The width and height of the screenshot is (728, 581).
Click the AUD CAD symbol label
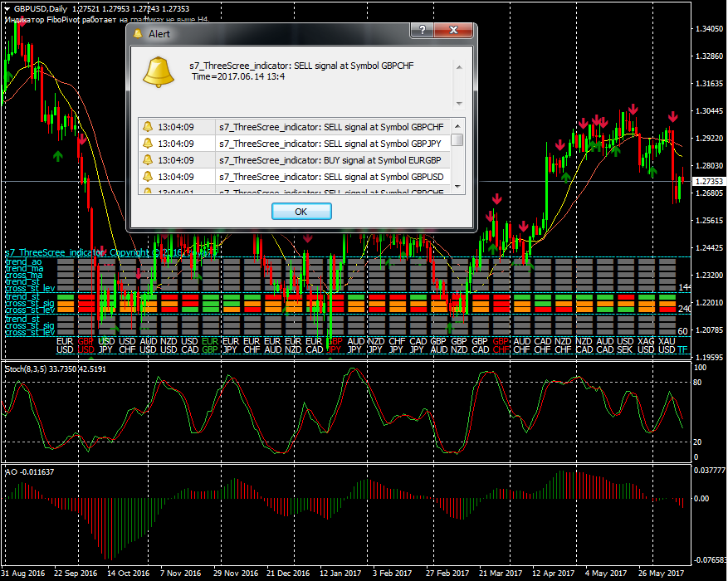(605, 345)
